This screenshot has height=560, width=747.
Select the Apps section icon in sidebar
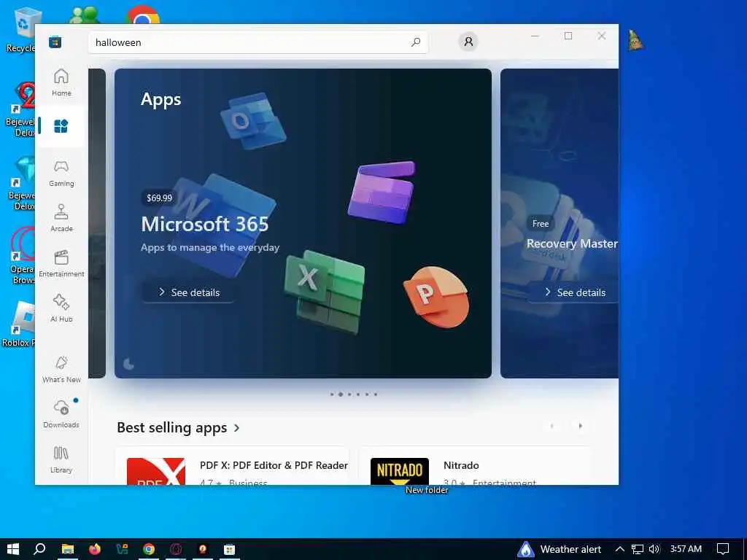[x=61, y=126]
